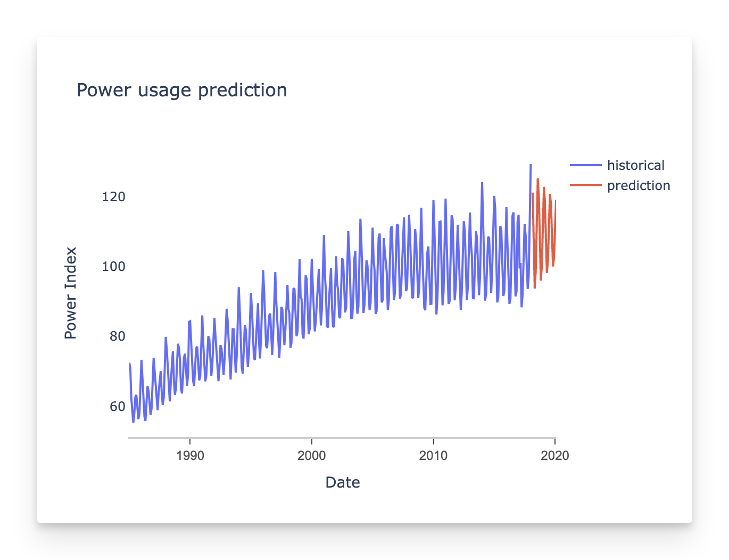Click the "Power Index" y-axis title

[x=70, y=293]
